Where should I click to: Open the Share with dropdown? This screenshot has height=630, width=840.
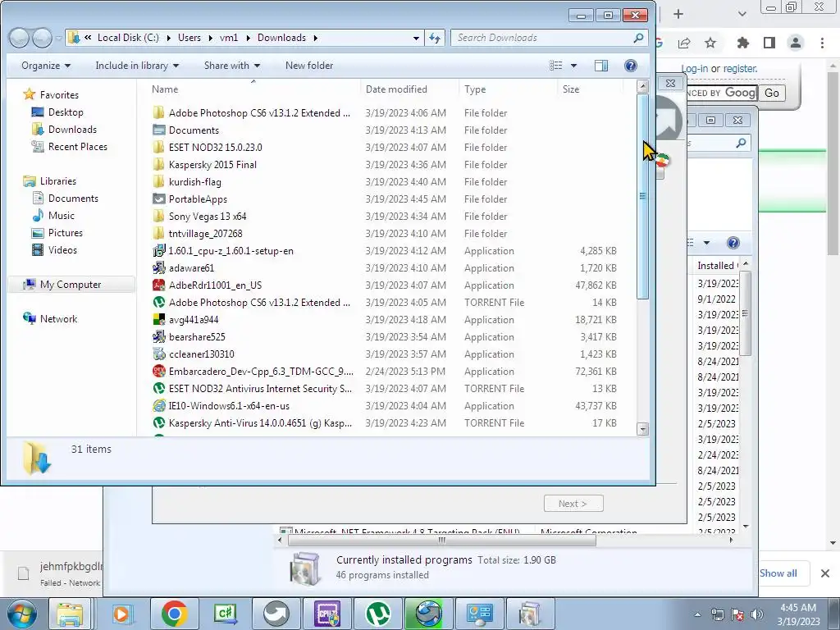pyautogui.click(x=232, y=66)
